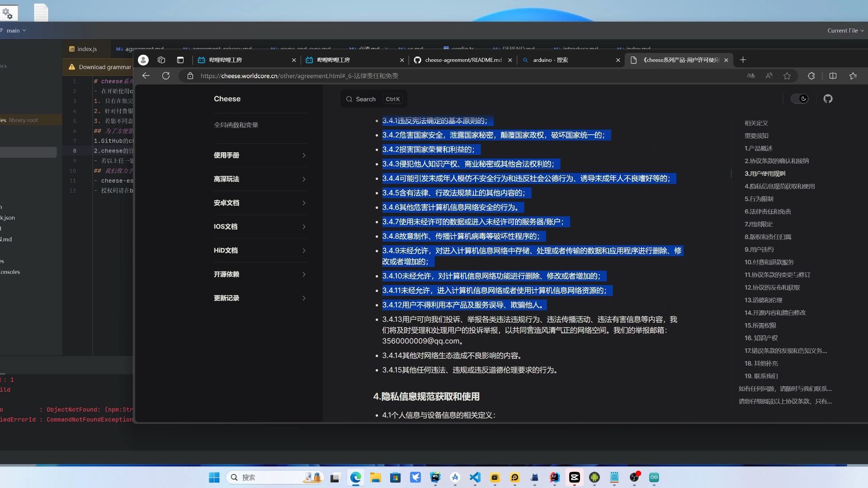
Task: Open the split screen icon
Action: tap(833, 76)
